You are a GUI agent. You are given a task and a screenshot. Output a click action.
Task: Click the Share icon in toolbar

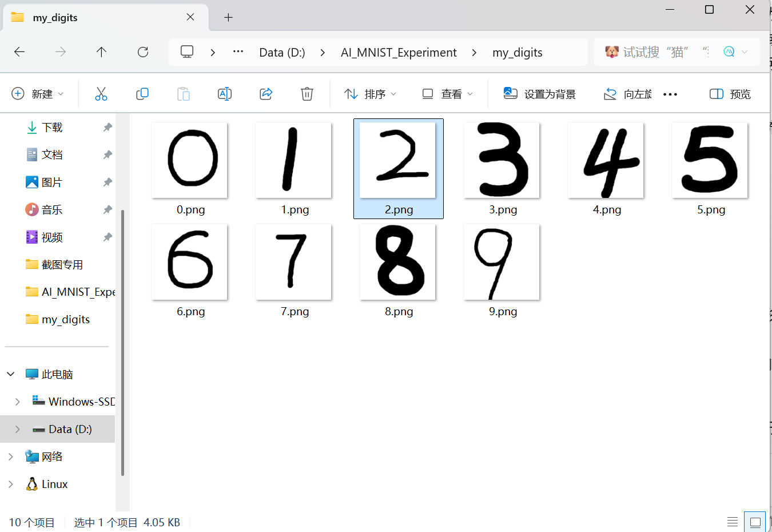pyautogui.click(x=266, y=94)
